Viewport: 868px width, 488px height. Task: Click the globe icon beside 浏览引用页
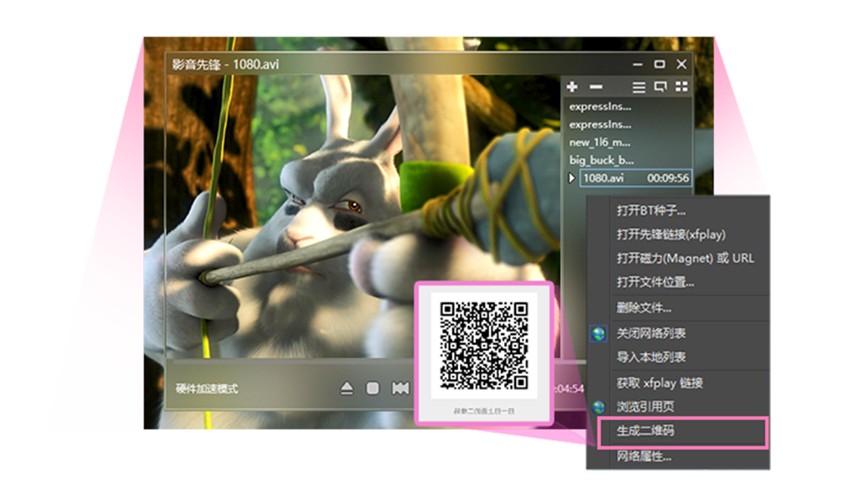[598, 407]
